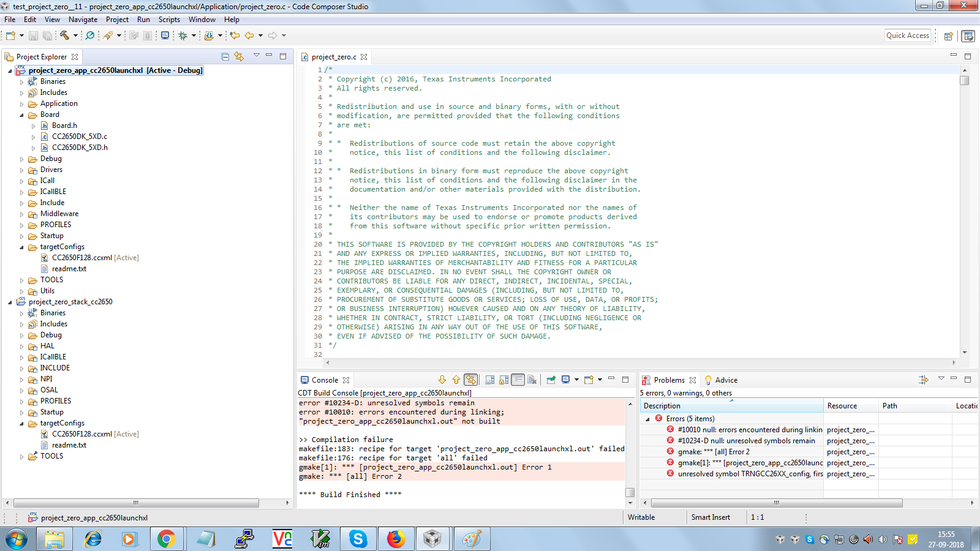Click the Console vertical scrollbar thumb
Screen dimensions: 980x551
pyautogui.click(x=630, y=492)
